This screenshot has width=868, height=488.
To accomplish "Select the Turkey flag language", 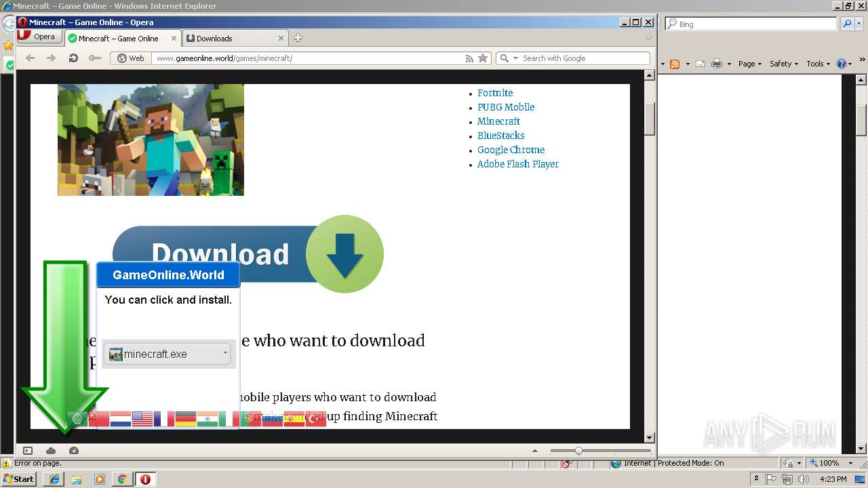I will 316,419.
